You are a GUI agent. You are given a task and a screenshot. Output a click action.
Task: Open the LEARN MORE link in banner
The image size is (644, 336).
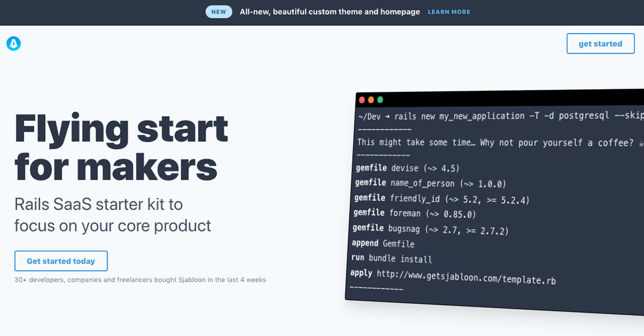pos(449,12)
